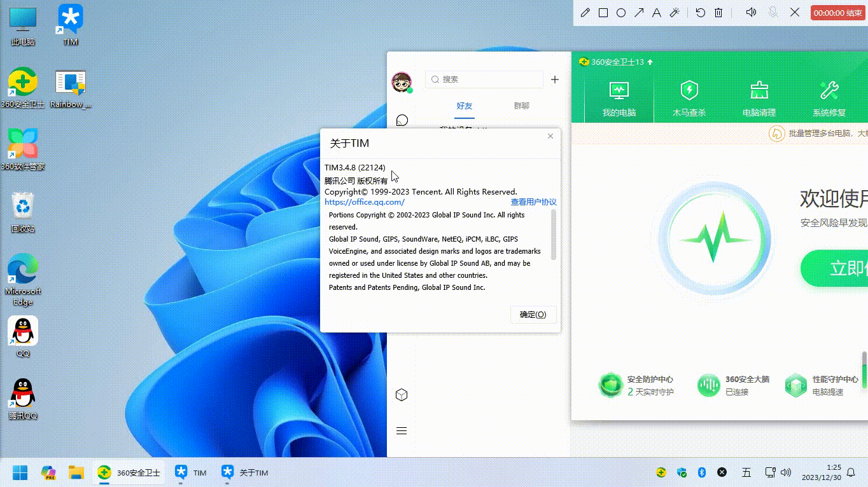Click the upgrade arrow beside 360安全卫士13
Viewport: 868px width, 487px height.
(x=650, y=62)
